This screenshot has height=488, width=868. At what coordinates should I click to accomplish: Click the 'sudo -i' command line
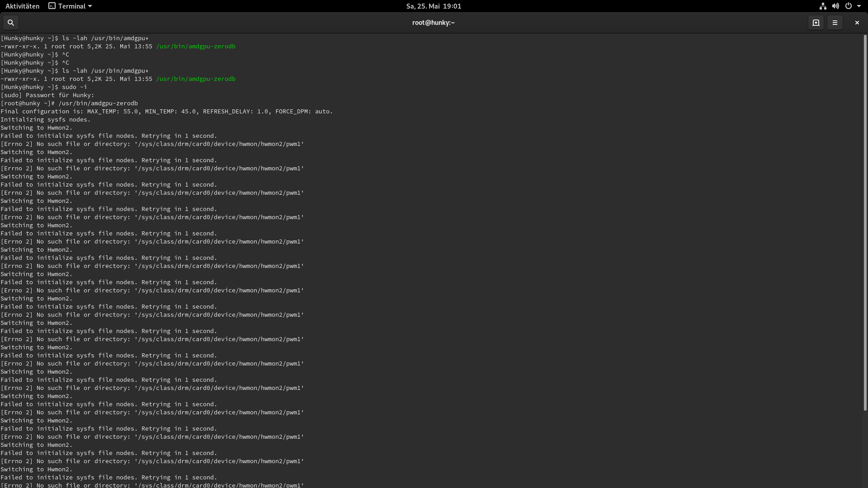pos(74,87)
